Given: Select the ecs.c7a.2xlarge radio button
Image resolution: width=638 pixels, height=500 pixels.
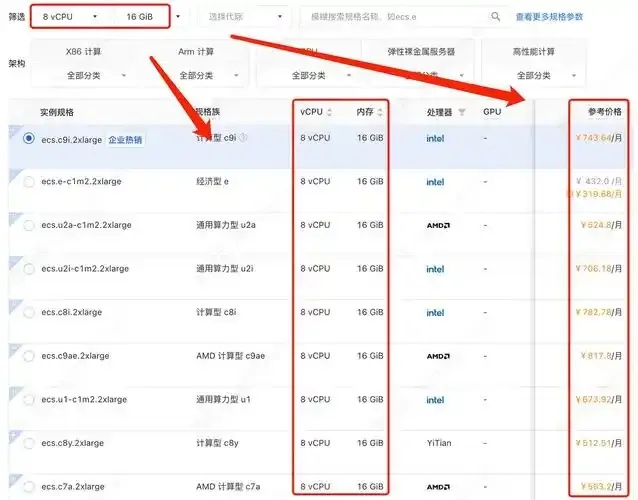Looking at the screenshot, I should pos(29,487).
